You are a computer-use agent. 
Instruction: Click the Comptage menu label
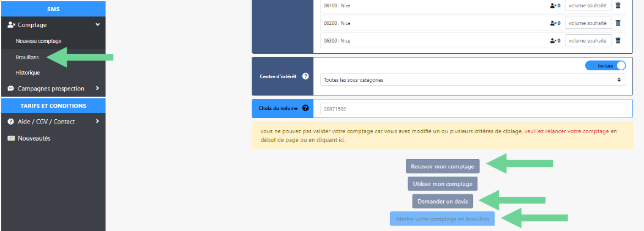(x=32, y=25)
